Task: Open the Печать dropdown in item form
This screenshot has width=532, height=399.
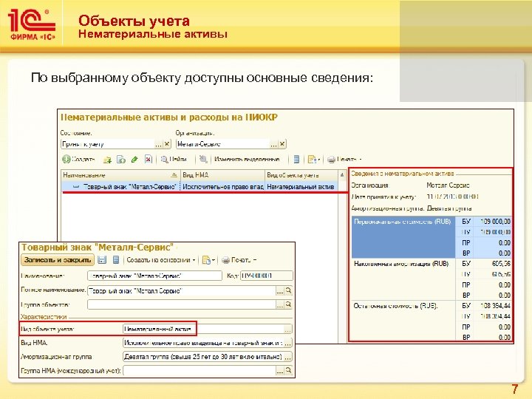Action: click(x=239, y=260)
